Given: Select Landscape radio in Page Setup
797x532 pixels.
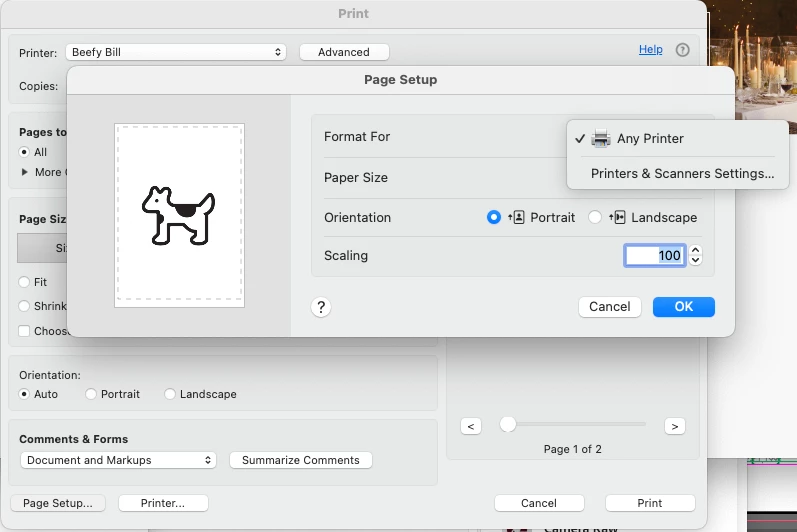Looking at the screenshot, I should [x=595, y=217].
